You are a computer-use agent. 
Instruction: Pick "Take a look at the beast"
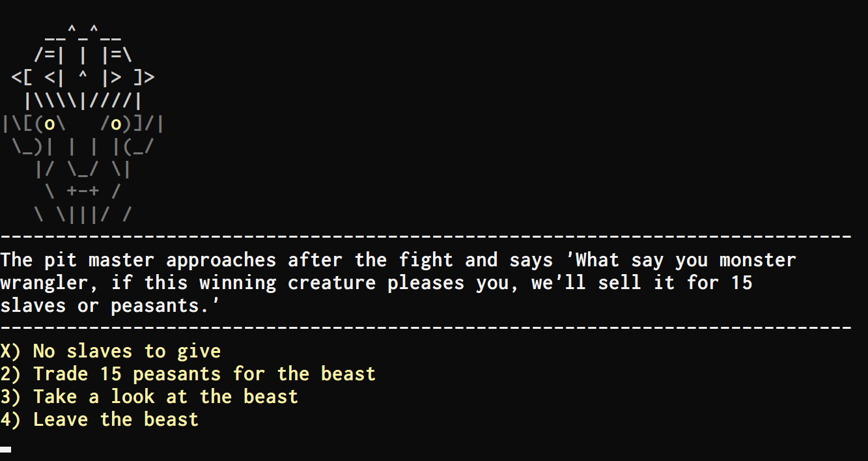pyautogui.click(x=165, y=397)
